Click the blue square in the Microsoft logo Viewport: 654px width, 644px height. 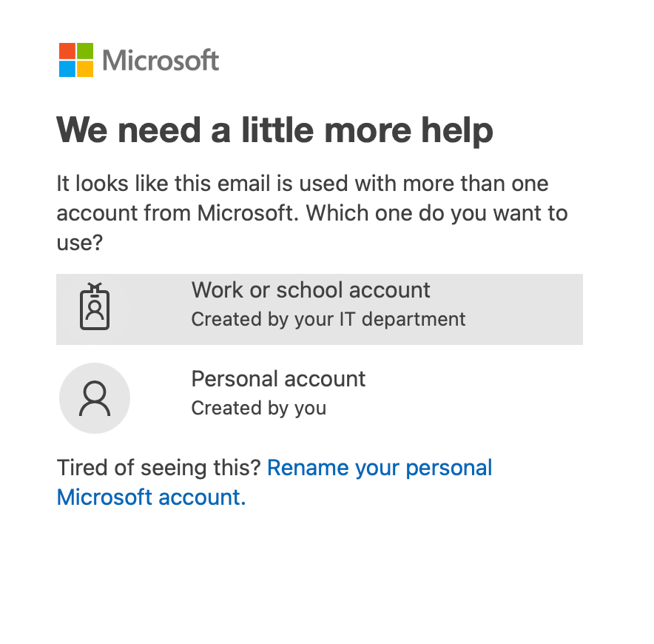coord(67,69)
